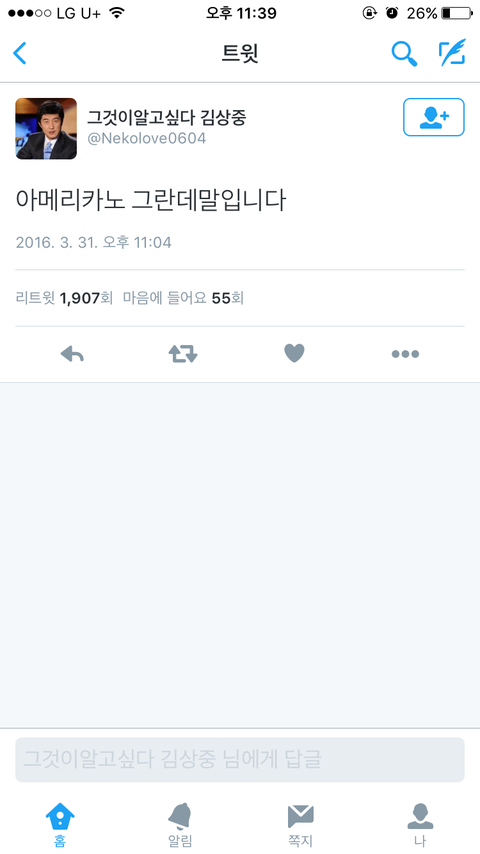
Task: View the 마음에 들어요 55회 list
Action: [183, 298]
